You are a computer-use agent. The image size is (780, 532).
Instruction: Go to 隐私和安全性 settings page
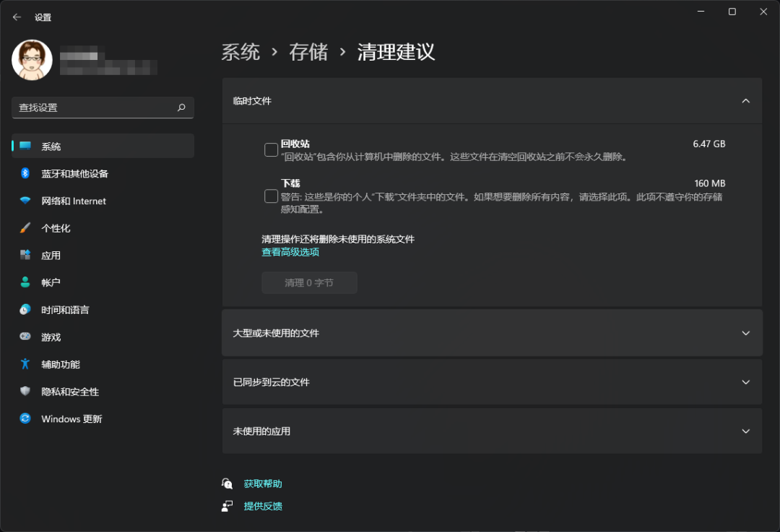pos(70,392)
